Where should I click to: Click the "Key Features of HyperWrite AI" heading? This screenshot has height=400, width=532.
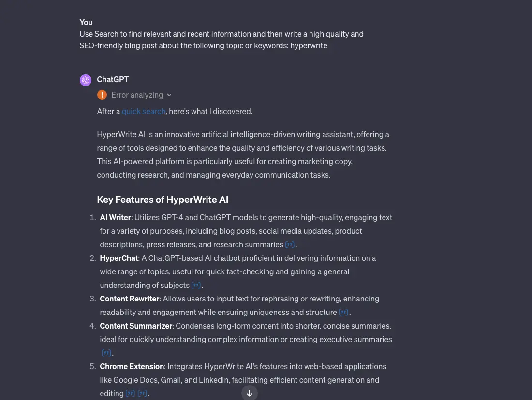tap(163, 200)
